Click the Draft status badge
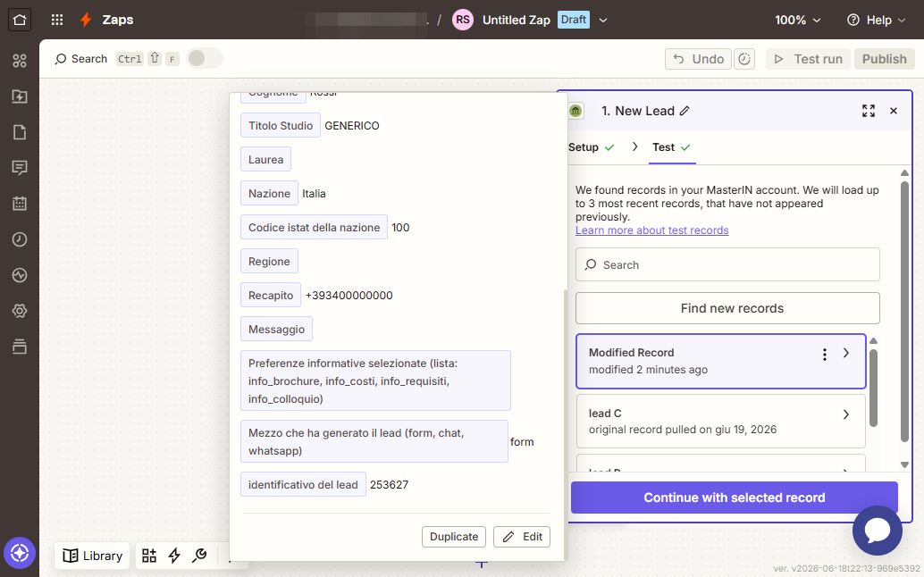The height and width of the screenshot is (577, 924). pyautogui.click(x=574, y=20)
